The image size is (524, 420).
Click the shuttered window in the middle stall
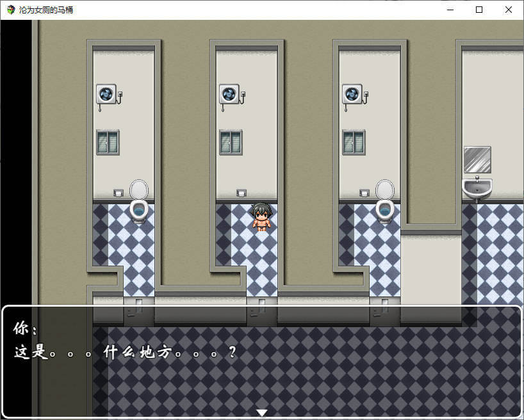[231, 142]
